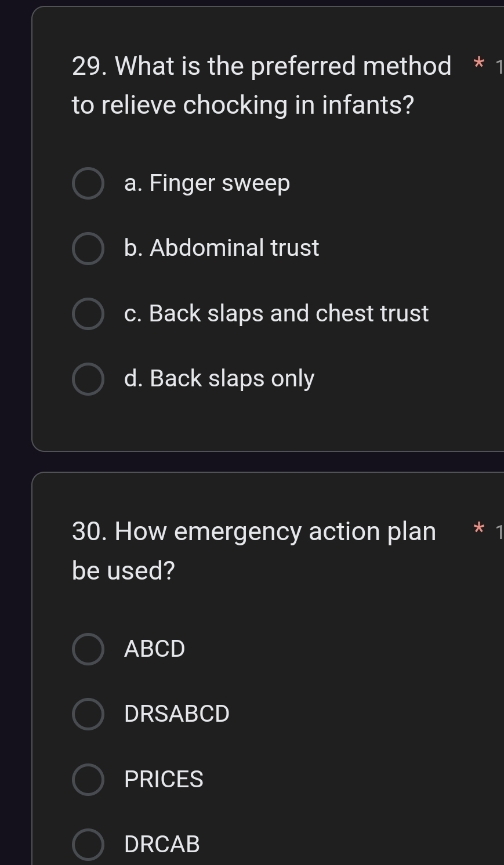Choose the 'b. Abdominal trust' radio circle

(x=88, y=248)
